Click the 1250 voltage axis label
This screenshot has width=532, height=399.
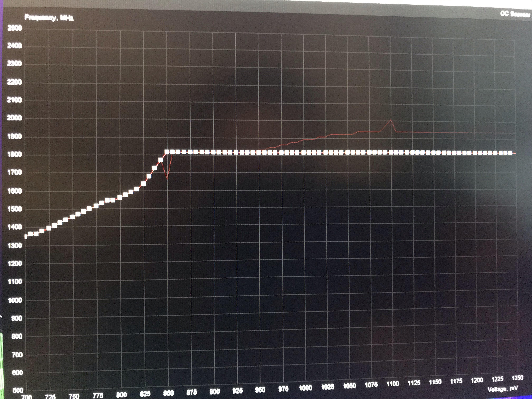coord(517,378)
